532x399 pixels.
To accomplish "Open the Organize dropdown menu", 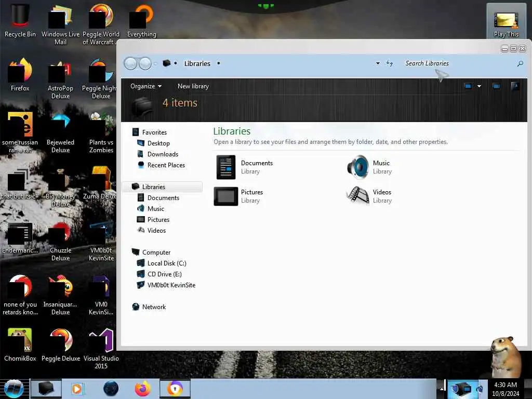I will tap(146, 86).
